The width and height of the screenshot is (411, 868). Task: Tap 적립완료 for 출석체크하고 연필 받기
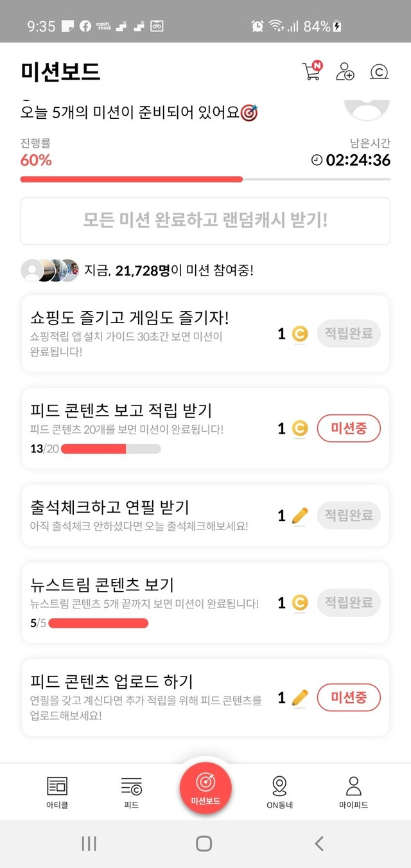(349, 515)
